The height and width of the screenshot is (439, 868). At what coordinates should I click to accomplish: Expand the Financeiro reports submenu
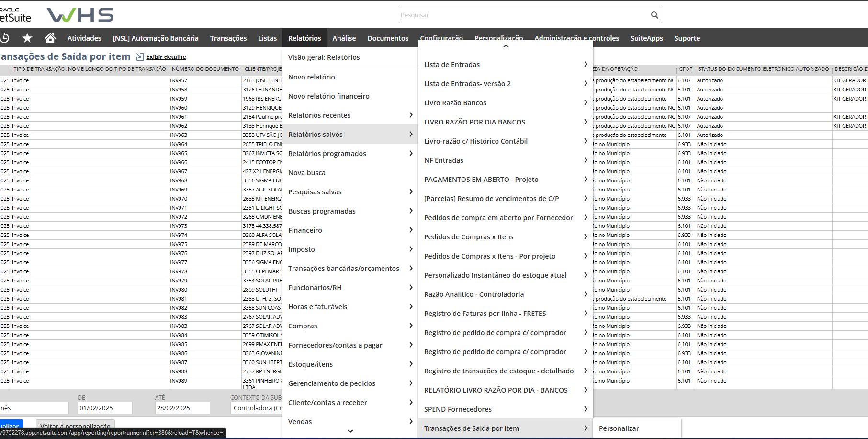coord(350,230)
